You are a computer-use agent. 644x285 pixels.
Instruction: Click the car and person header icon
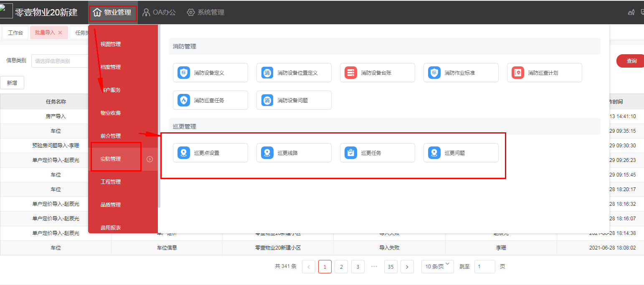631,13
